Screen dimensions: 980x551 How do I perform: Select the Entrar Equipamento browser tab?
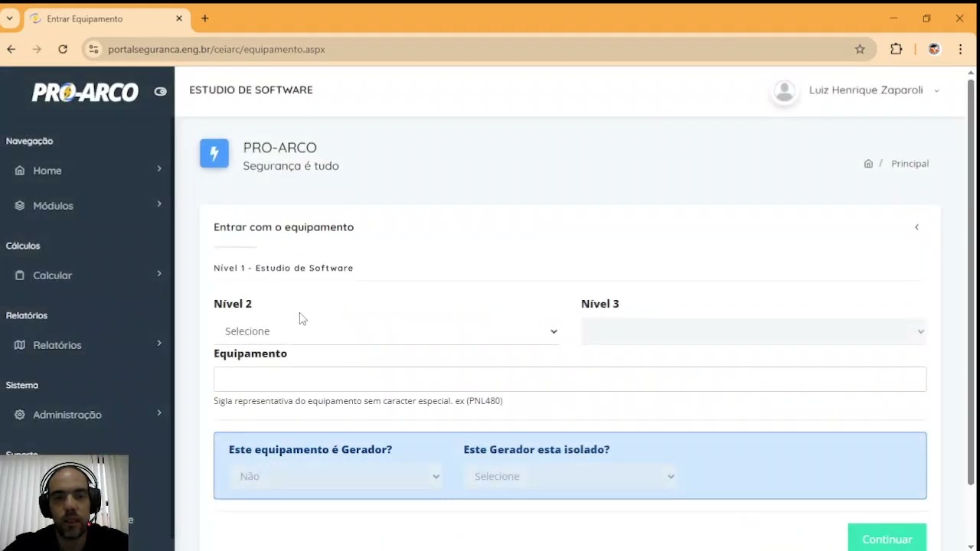106,18
